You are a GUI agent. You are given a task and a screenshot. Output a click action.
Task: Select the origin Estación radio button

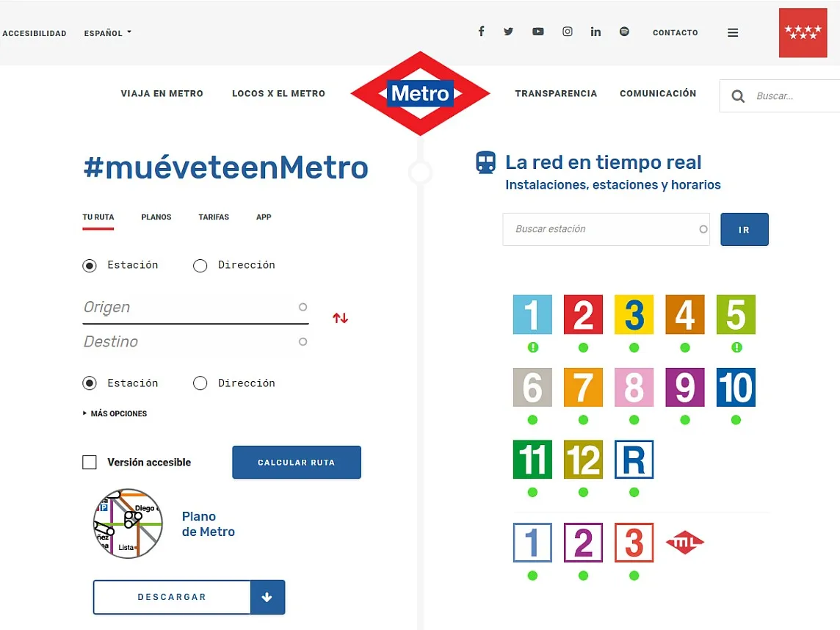tap(90, 266)
